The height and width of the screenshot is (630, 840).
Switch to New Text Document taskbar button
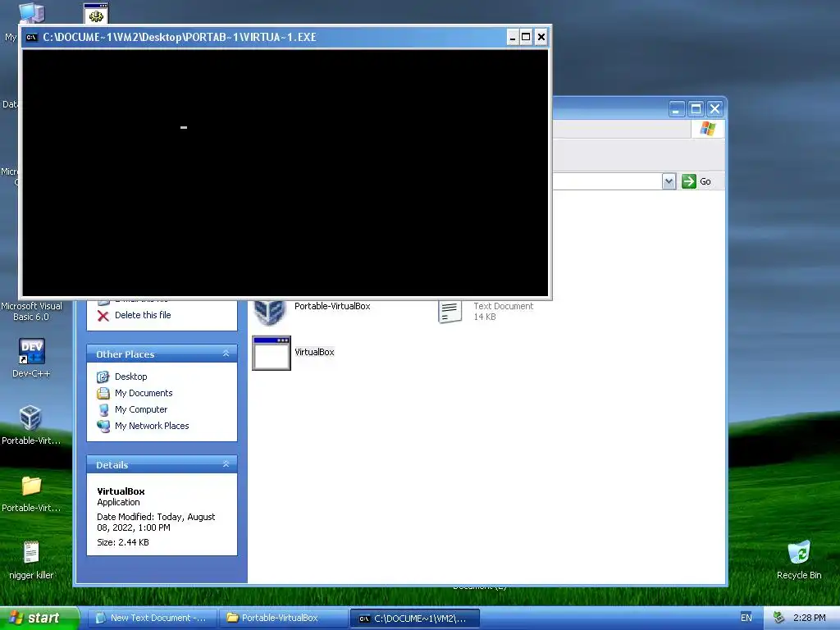click(x=152, y=619)
